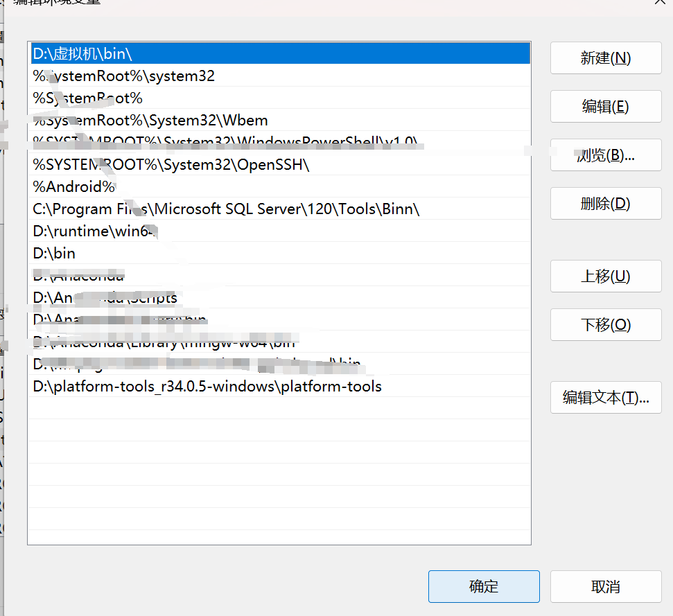Select the platform-tools_r34.0.5 path entry
Screen dimensions: 673x616
pyautogui.click(x=208, y=386)
